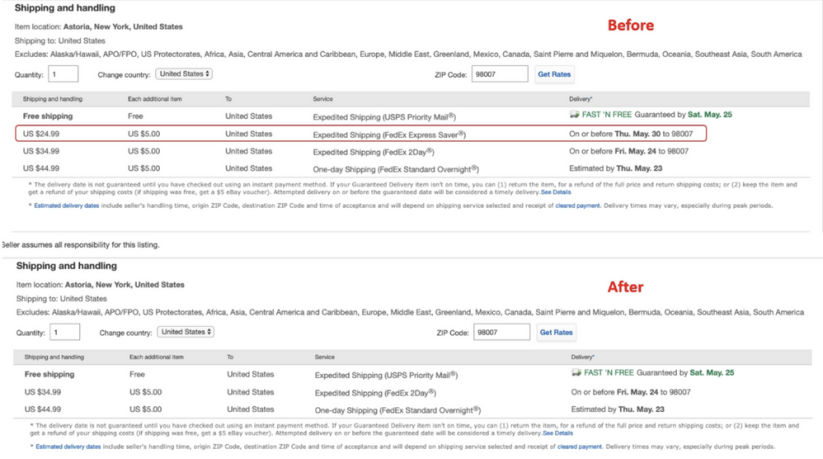Follow cleared payment link in Before panel
Screen dimensions: 823x459
579,206
